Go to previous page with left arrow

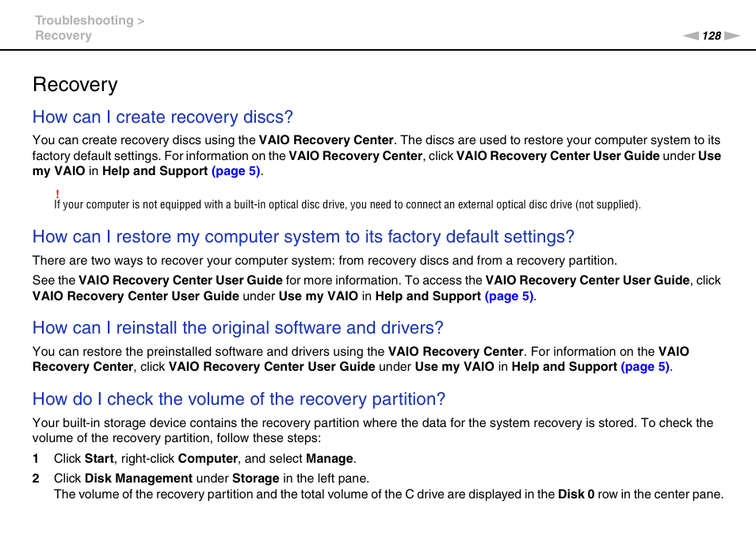coord(690,36)
